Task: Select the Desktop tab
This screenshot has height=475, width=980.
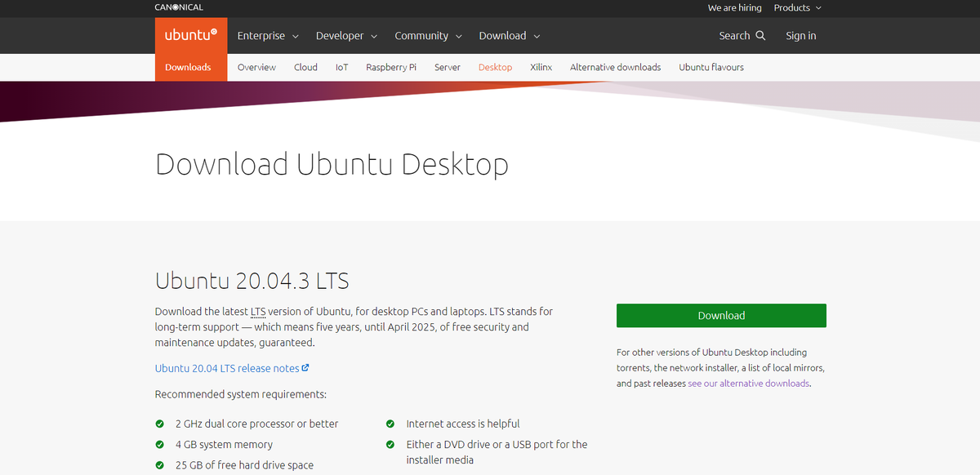Action: click(x=495, y=67)
